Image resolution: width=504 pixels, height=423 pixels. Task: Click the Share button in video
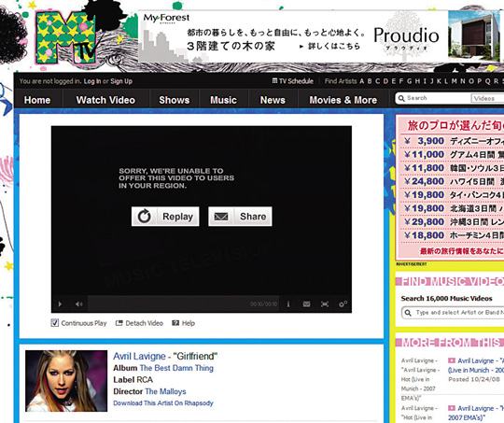(x=240, y=217)
